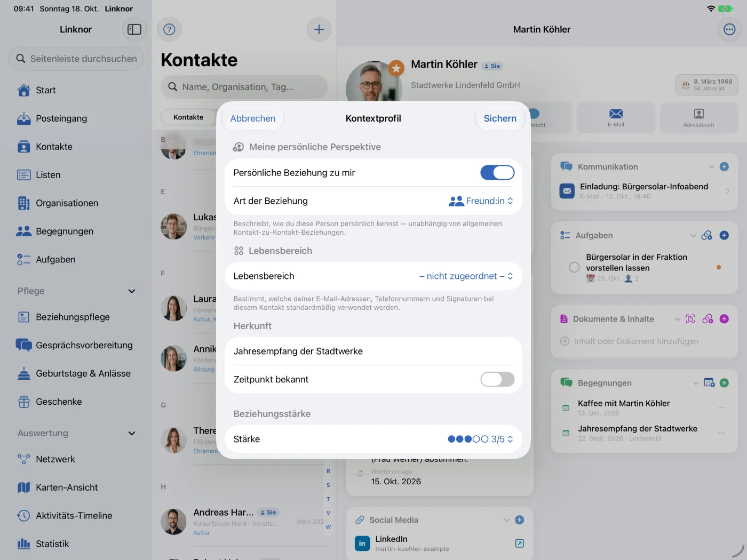747x560 pixels.
Task: Open the Stärke 3/5 picker
Action: coord(480,439)
